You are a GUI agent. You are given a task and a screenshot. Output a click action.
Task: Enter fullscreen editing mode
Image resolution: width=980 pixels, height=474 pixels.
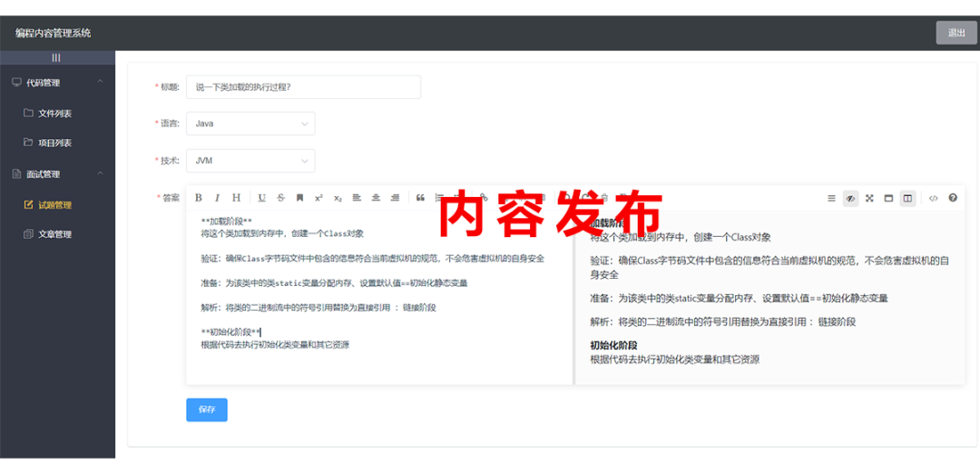869,198
